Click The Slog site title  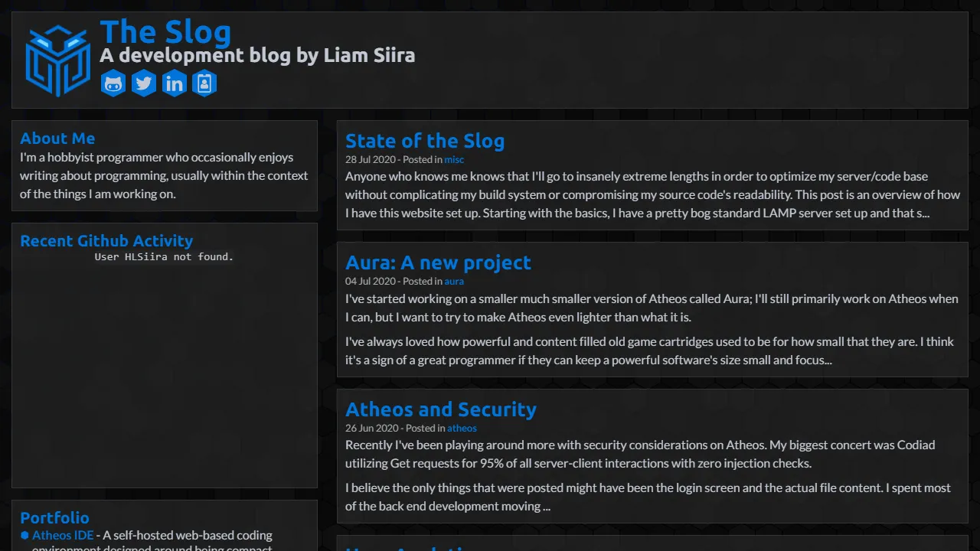click(x=165, y=31)
